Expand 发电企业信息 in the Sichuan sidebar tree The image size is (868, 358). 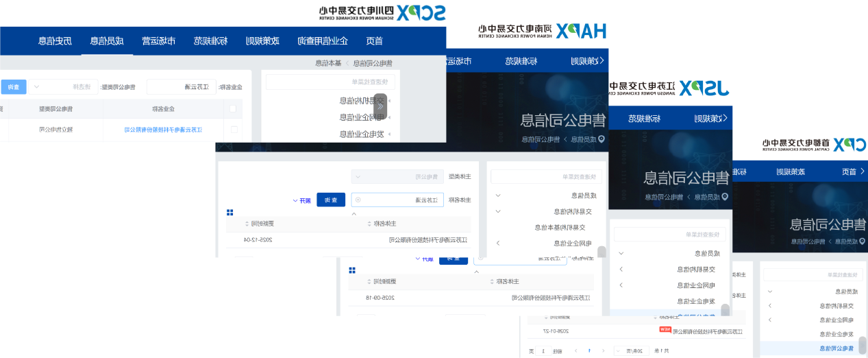click(390, 134)
